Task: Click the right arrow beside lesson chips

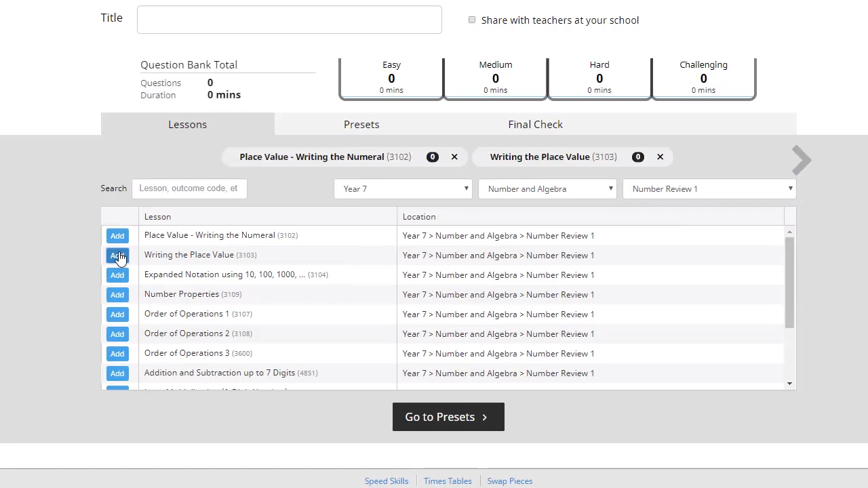Action: click(801, 161)
